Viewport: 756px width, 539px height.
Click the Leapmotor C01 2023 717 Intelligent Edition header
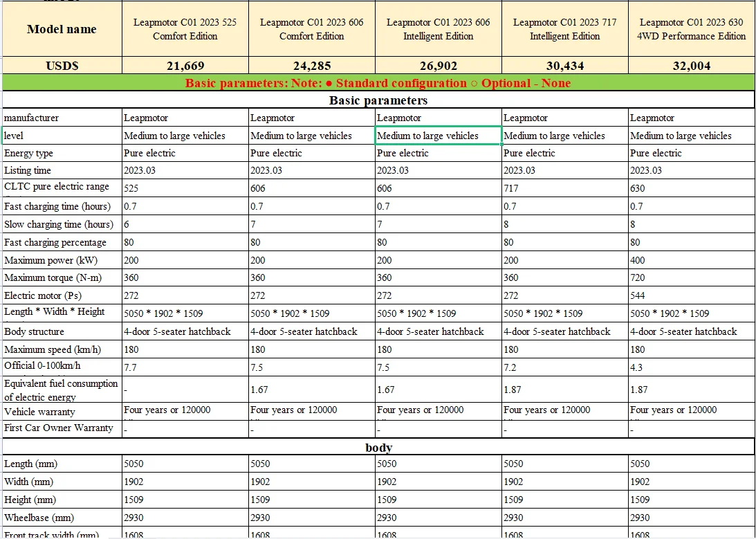[564, 29]
